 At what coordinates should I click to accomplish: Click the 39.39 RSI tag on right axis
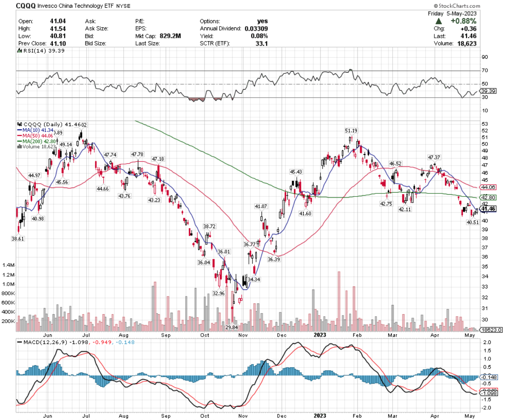[488, 91]
